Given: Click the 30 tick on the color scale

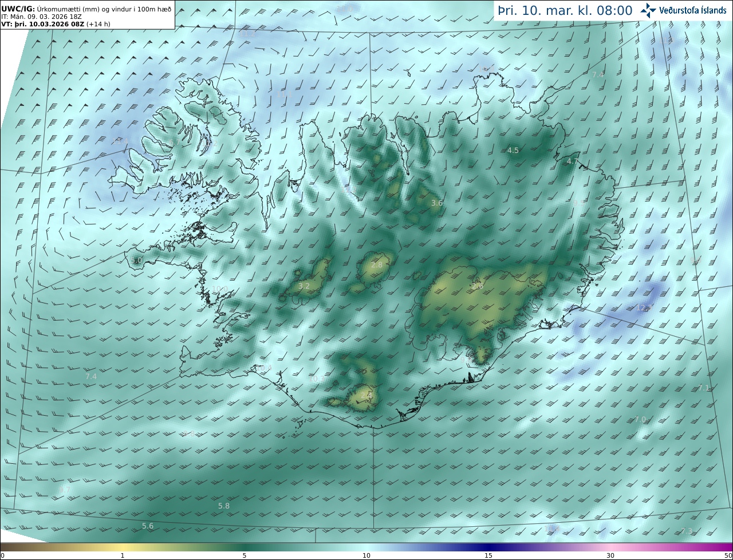Looking at the screenshot, I should pos(610,555).
